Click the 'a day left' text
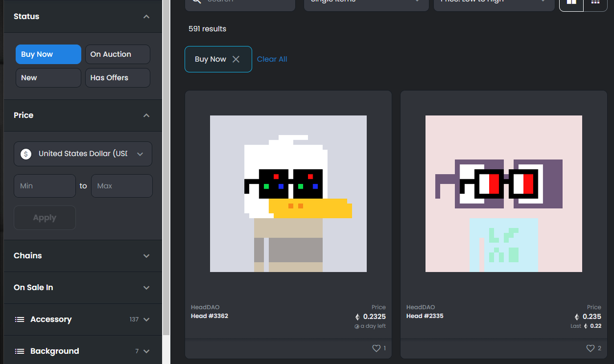The image size is (614, 364). (373, 326)
